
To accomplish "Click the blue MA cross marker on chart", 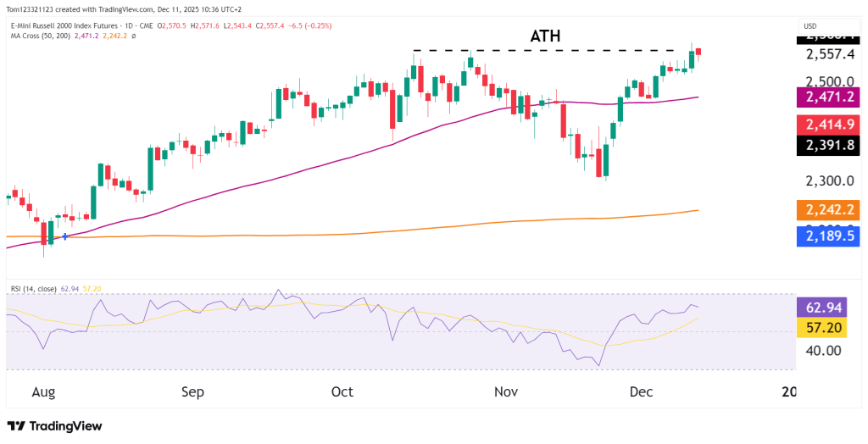I will (x=65, y=236).
